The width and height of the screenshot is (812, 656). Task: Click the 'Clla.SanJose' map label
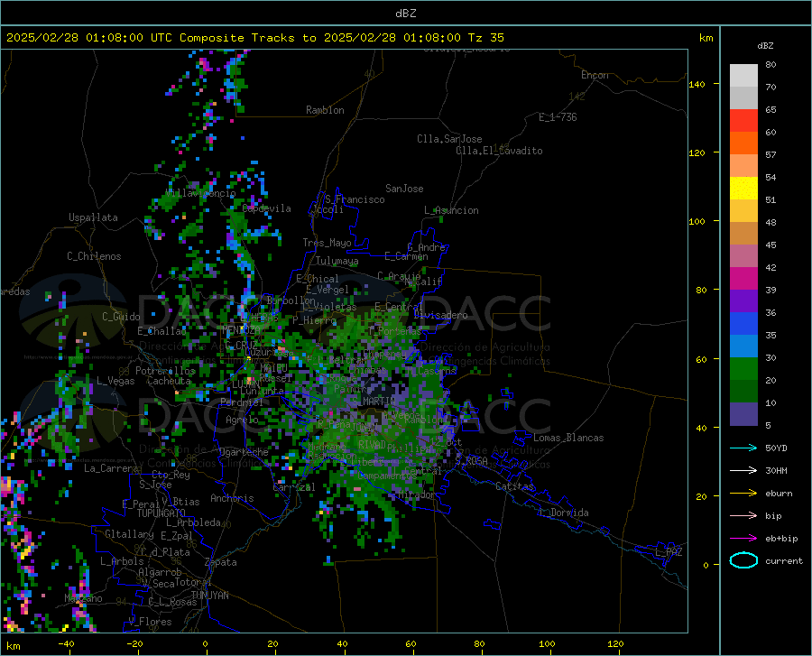(449, 139)
